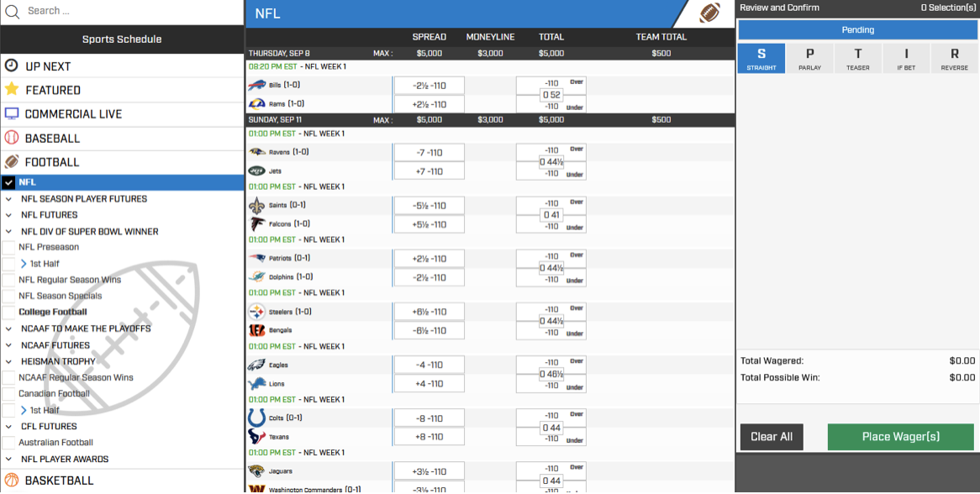This screenshot has width=980, height=494.
Task: Pick the Rams +2½ -110 spread
Action: [x=429, y=104]
